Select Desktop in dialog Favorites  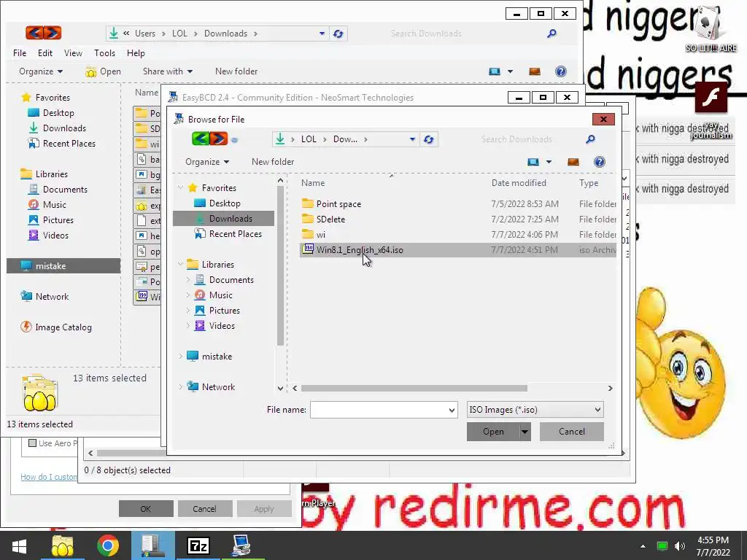225,203
